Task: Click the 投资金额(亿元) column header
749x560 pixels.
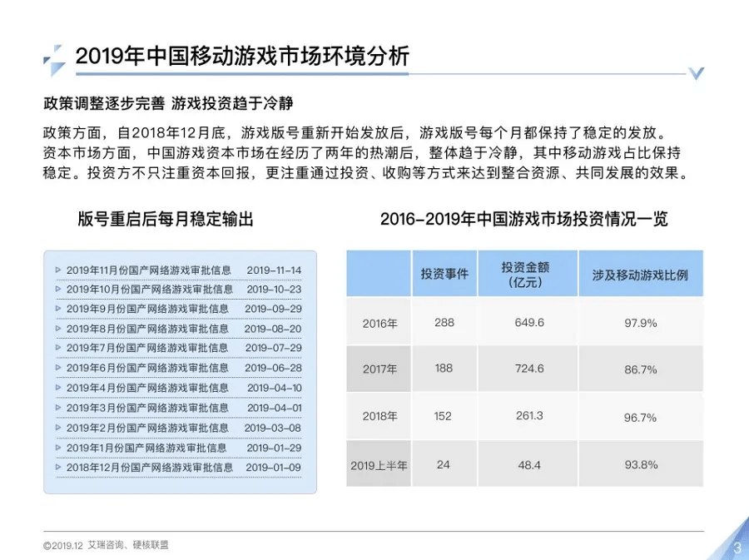Action: (x=528, y=274)
